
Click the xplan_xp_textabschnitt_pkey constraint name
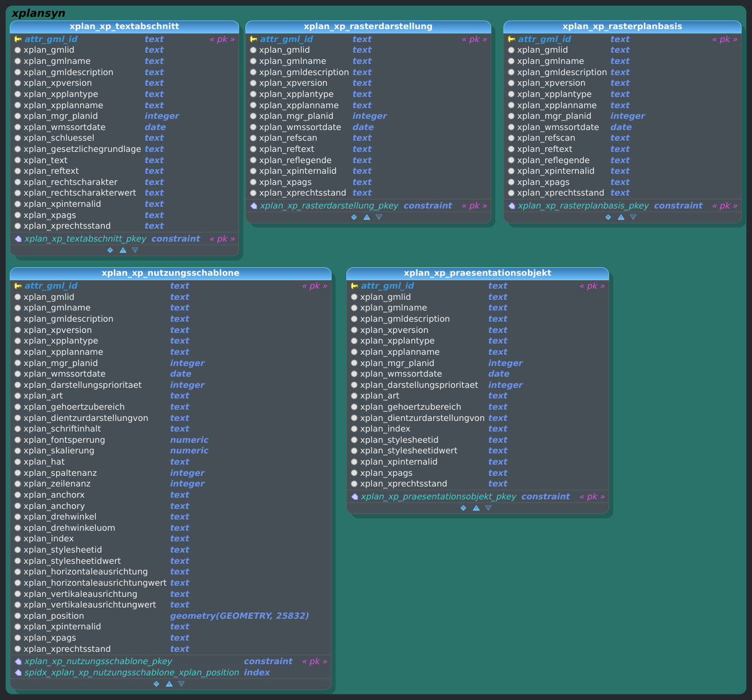pos(85,239)
